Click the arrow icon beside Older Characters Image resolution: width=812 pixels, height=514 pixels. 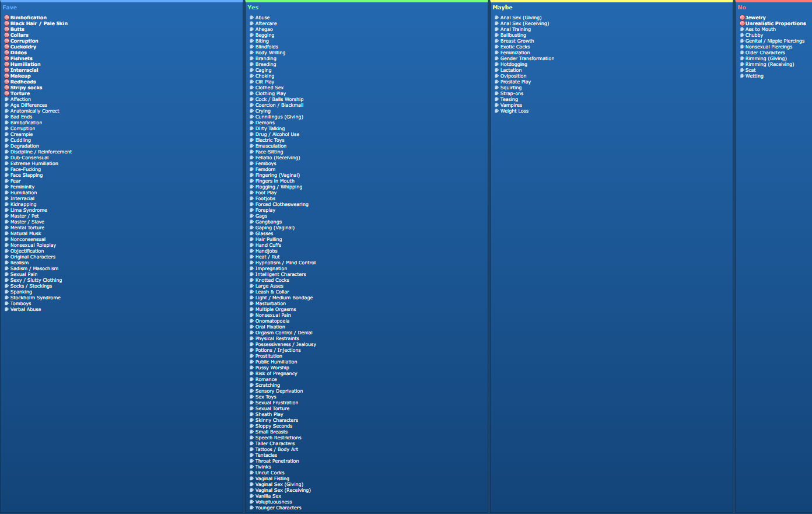pos(742,53)
